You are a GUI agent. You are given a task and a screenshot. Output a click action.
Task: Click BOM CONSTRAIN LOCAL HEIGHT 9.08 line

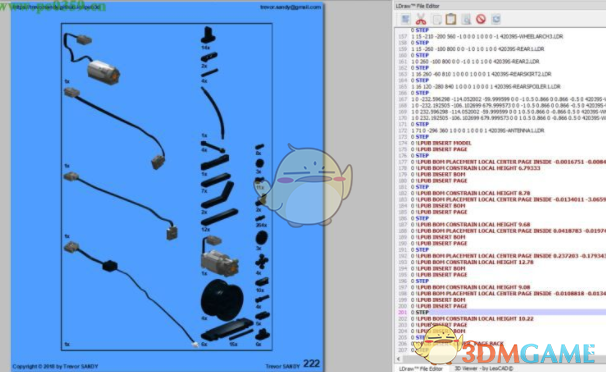coord(471,287)
